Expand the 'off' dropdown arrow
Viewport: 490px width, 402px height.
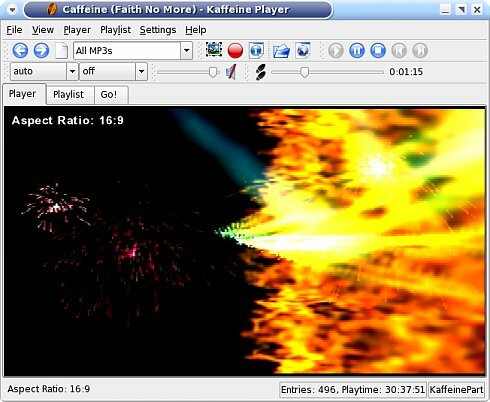pos(141,71)
